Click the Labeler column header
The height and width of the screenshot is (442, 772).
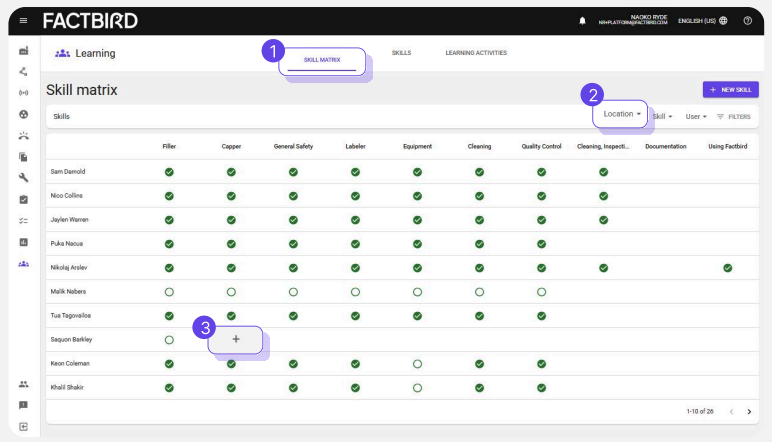(355, 146)
